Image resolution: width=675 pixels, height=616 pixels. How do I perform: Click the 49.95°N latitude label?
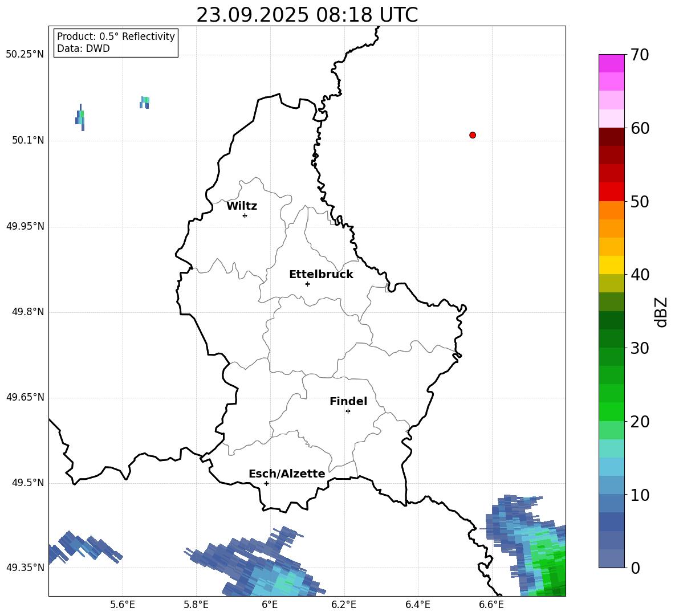(25, 226)
